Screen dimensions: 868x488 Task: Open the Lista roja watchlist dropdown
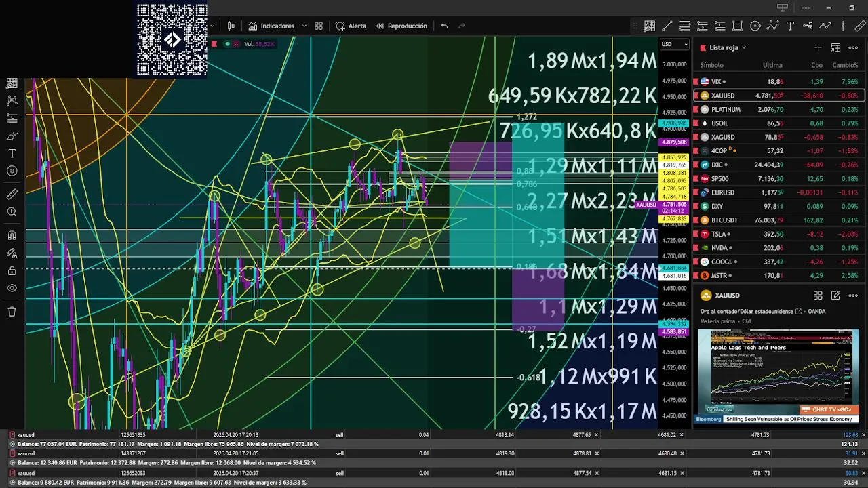coord(728,47)
